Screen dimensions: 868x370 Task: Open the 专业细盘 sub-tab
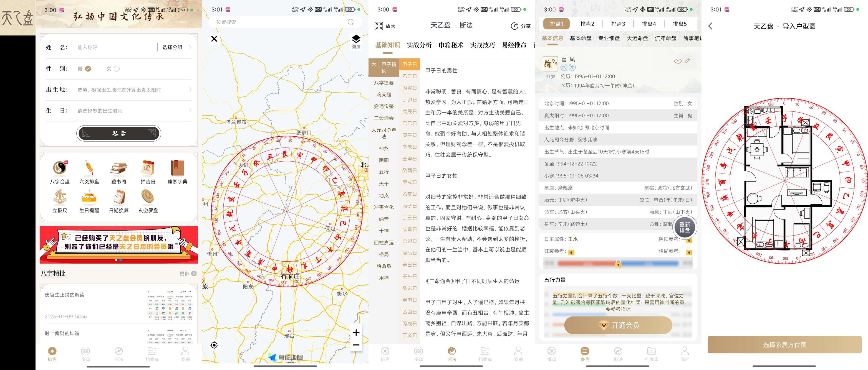pyautogui.click(x=609, y=38)
